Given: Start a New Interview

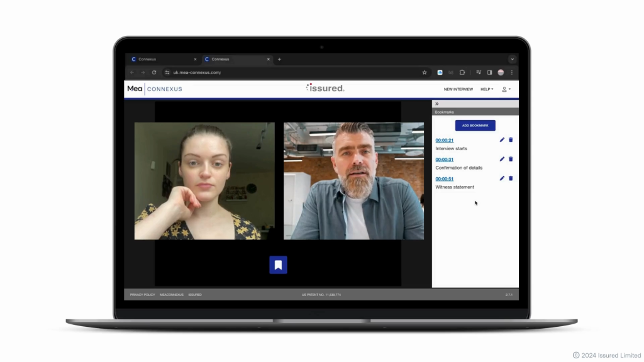Looking at the screenshot, I should tap(458, 89).
